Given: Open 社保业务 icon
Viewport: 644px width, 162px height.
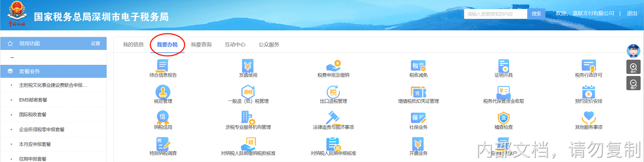Looking at the screenshot, I should point(418,117).
